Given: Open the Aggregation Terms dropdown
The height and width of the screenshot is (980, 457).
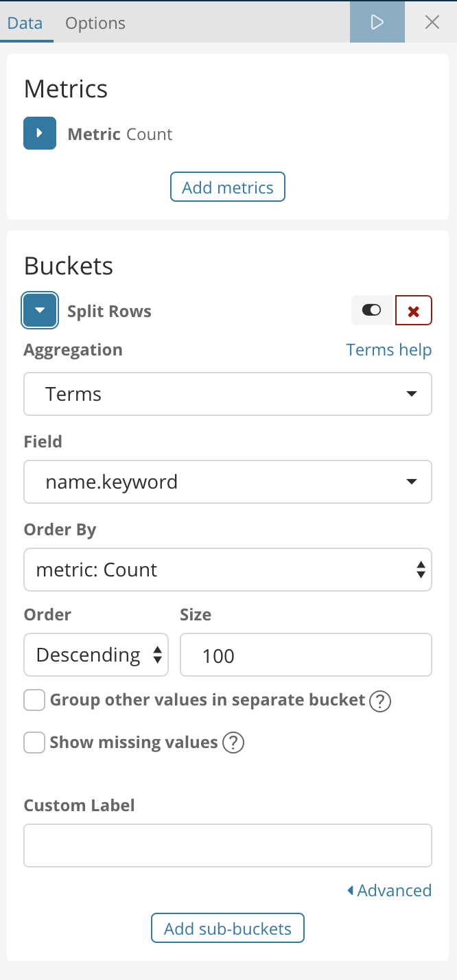Looking at the screenshot, I should [x=228, y=394].
